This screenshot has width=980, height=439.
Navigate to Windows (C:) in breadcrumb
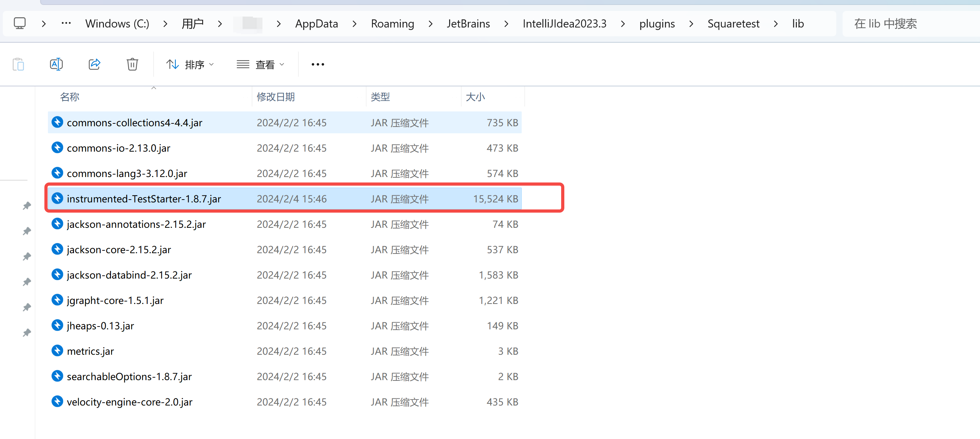click(117, 24)
